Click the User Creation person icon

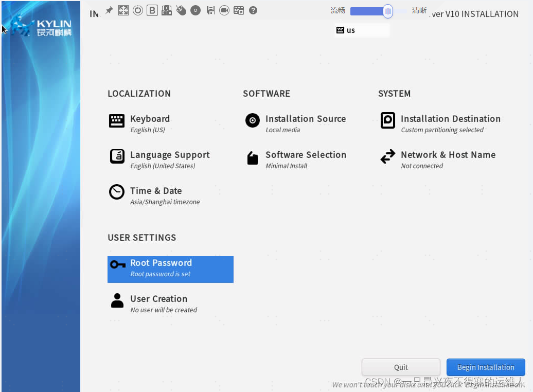pos(117,300)
